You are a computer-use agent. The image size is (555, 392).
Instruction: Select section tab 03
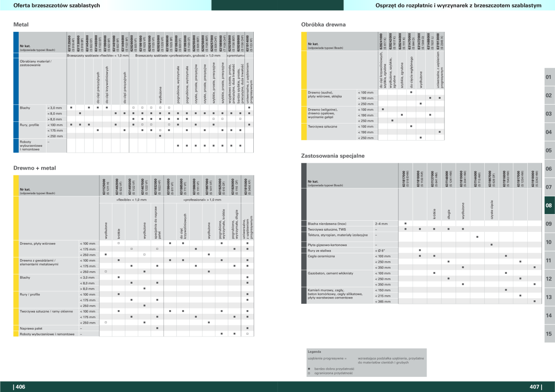tap(549, 114)
